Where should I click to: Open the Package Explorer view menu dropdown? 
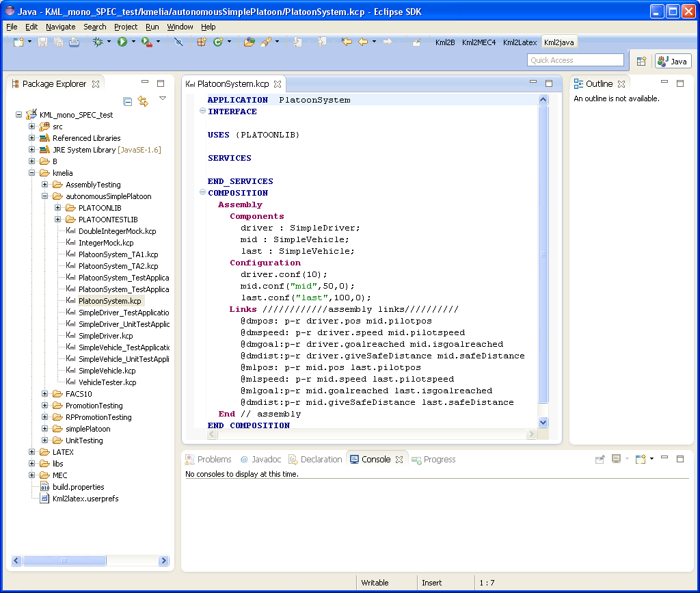pyautogui.click(x=163, y=98)
